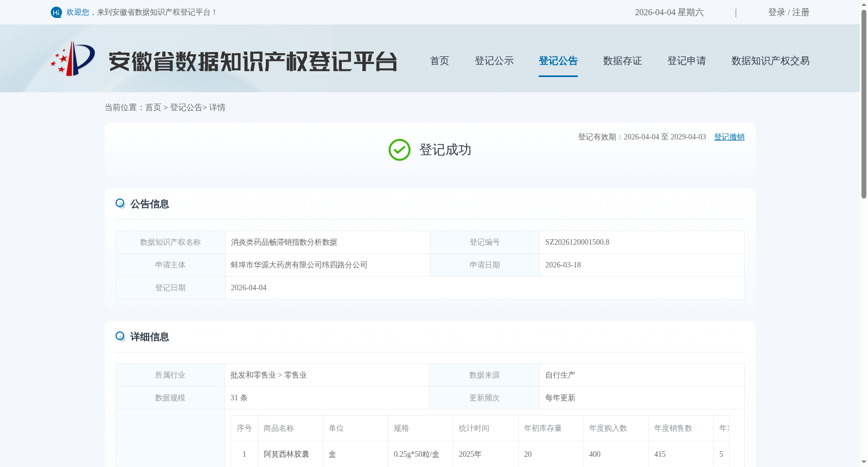
Task: Click the 统计时间 column header
Action: tap(486, 428)
